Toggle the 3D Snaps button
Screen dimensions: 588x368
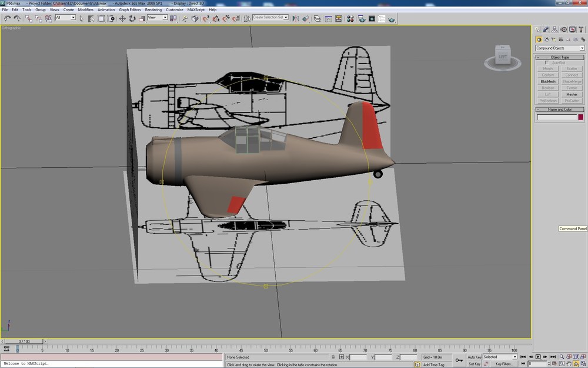(206, 18)
